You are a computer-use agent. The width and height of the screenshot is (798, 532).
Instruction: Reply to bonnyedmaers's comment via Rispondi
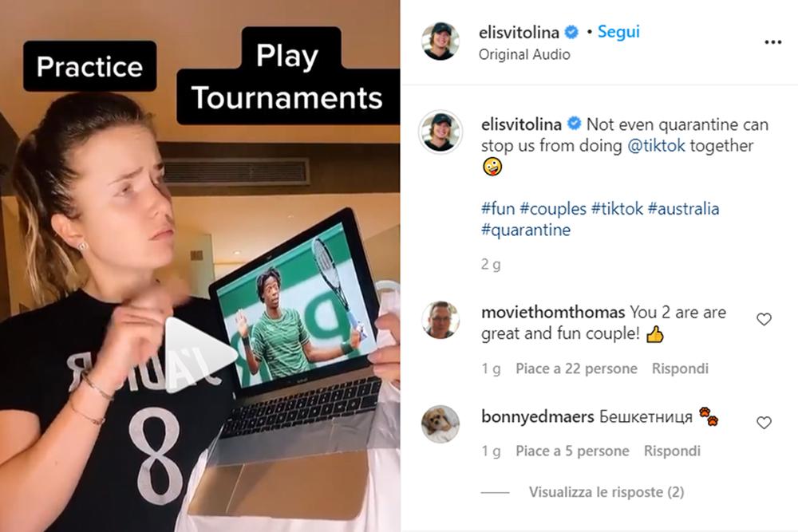[x=672, y=451]
